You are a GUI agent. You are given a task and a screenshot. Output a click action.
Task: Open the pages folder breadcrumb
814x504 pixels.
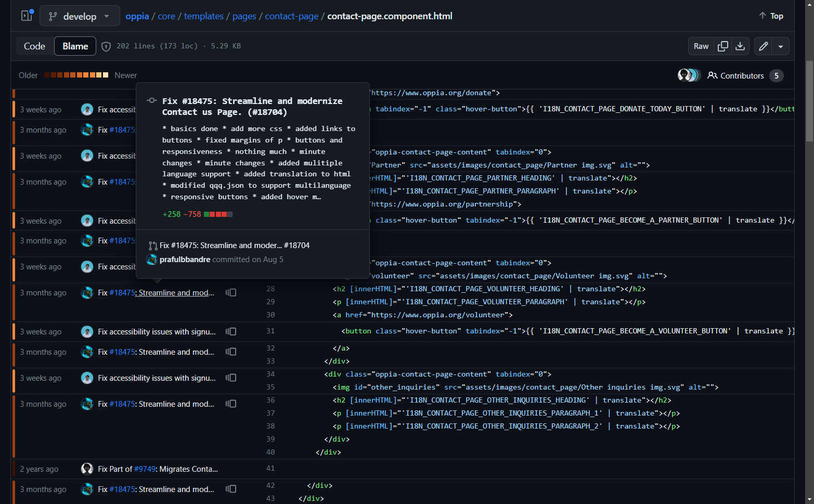(244, 16)
